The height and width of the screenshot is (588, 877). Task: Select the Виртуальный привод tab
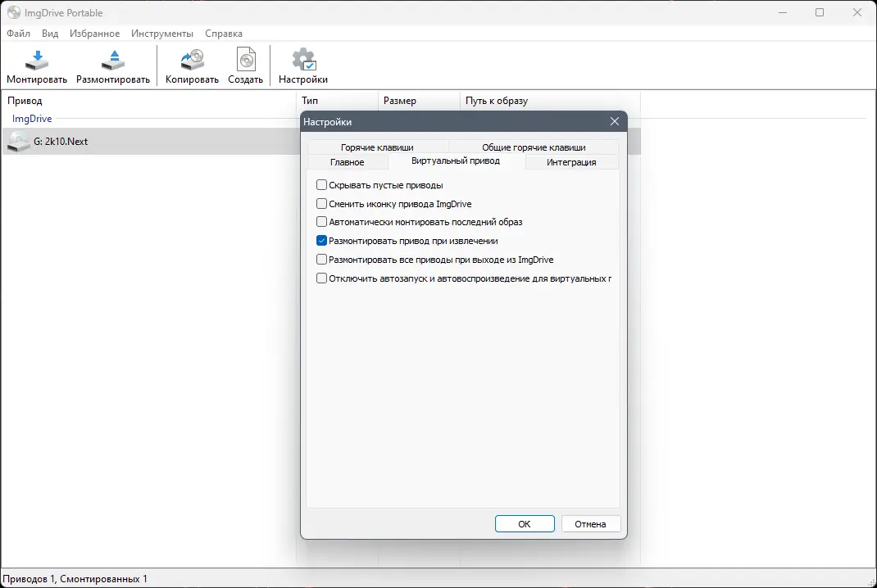[456, 161]
